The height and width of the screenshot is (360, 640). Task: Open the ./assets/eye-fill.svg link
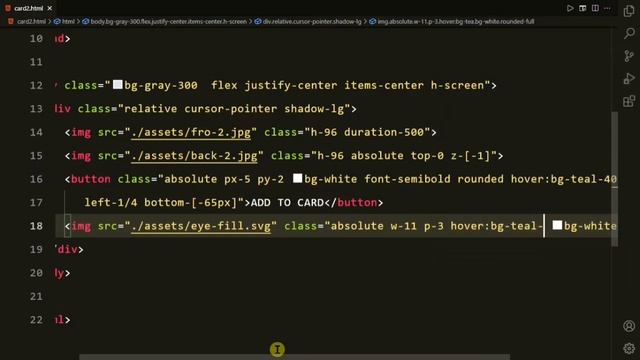(x=201, y=226)
